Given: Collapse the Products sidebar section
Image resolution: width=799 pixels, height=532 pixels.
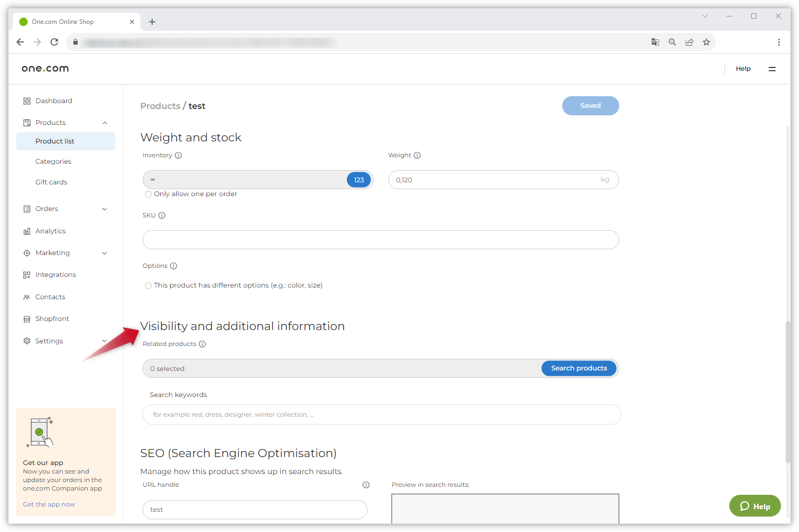Looking at the screenshot, I should tap(105, 123).
